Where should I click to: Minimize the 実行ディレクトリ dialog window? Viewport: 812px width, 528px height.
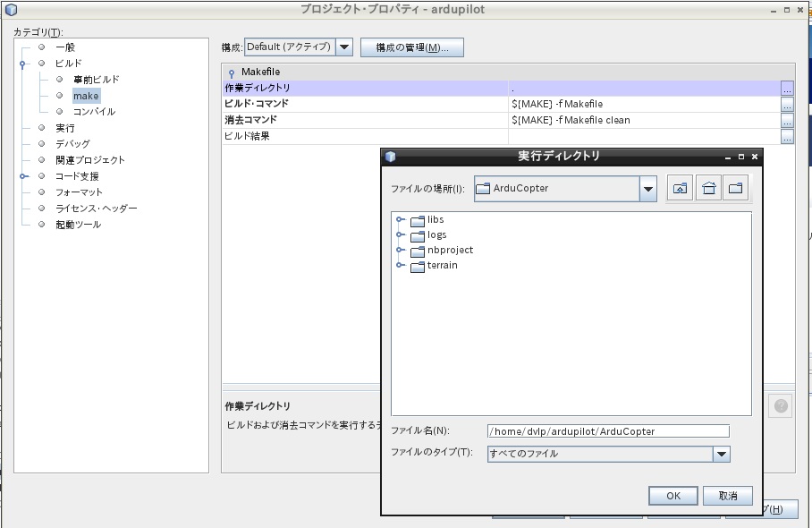click(728, 157)
